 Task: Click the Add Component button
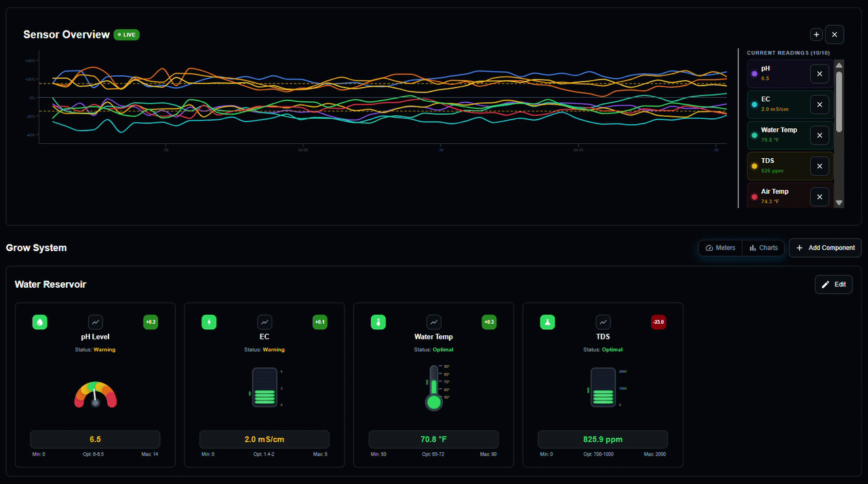point(825,248)
